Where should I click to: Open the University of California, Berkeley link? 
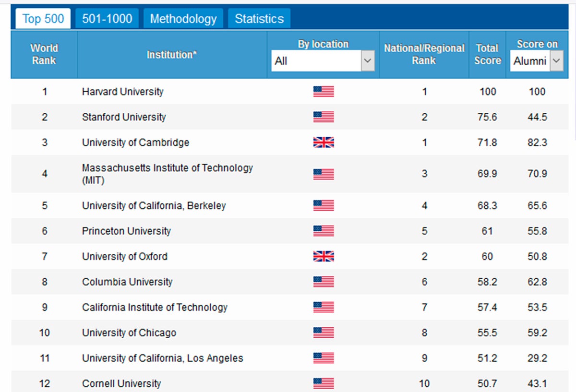click(154, 206)
